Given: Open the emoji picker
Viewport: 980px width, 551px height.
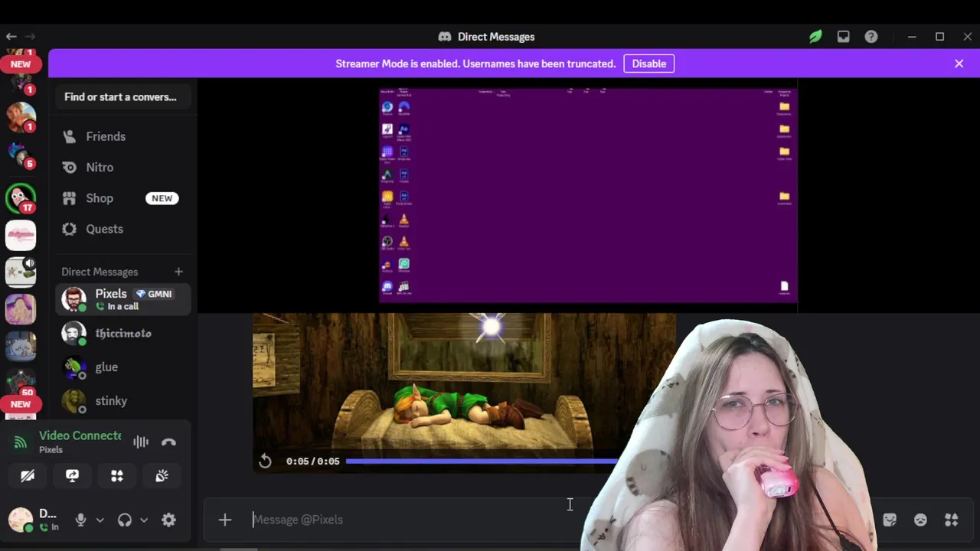Looking at the screenshot, I should (x=920, y=520).
